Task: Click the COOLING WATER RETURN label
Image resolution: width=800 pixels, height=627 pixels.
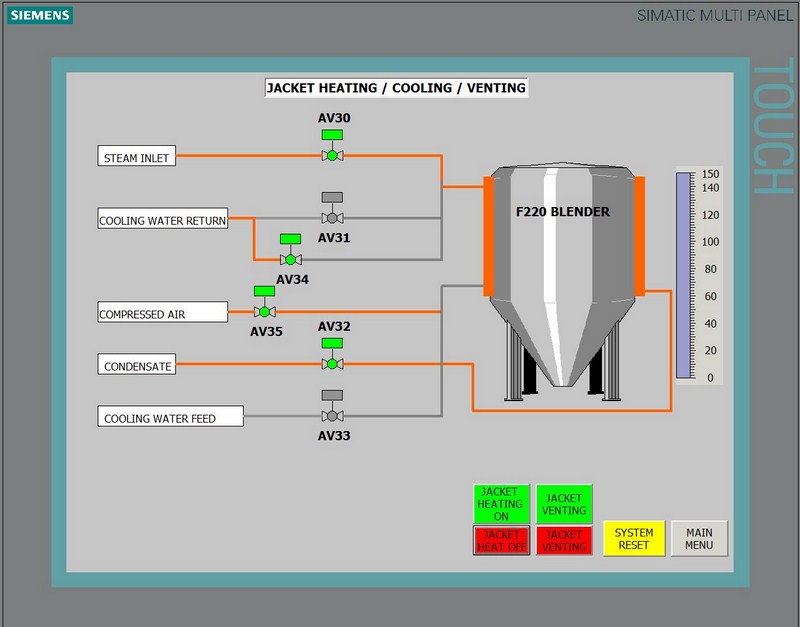Action: click(x=162, y=218)
